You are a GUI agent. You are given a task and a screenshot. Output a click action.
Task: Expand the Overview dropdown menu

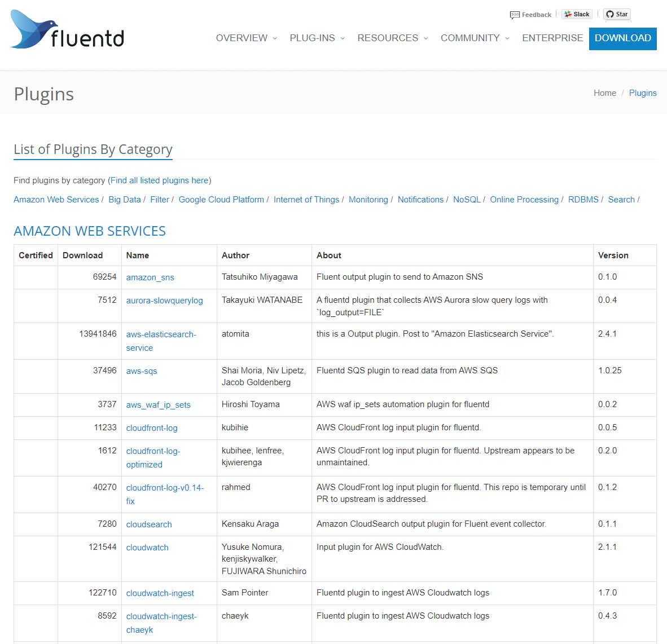246,38
